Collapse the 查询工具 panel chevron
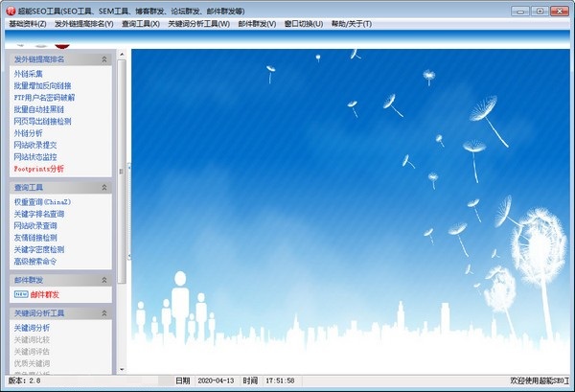The height and width of the screenshot is (392, 575). point(103,189)
